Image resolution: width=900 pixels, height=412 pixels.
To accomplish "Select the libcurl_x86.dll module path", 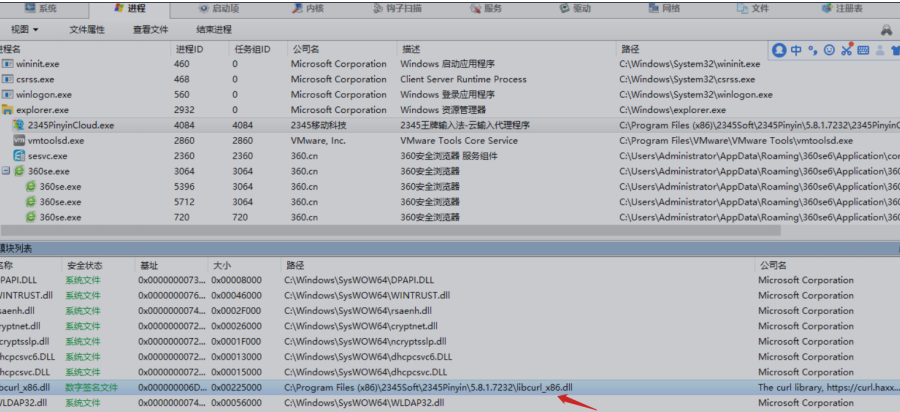I will 428,387.
